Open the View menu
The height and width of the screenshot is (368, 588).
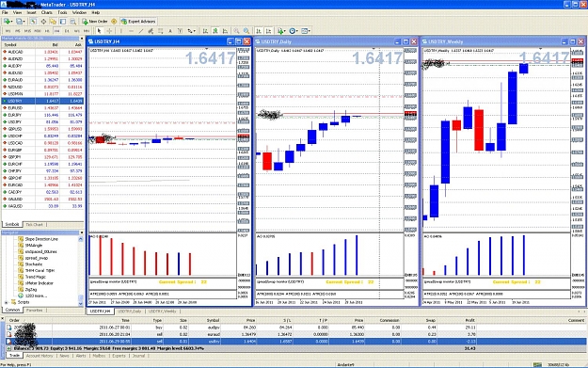click(17, 12)
